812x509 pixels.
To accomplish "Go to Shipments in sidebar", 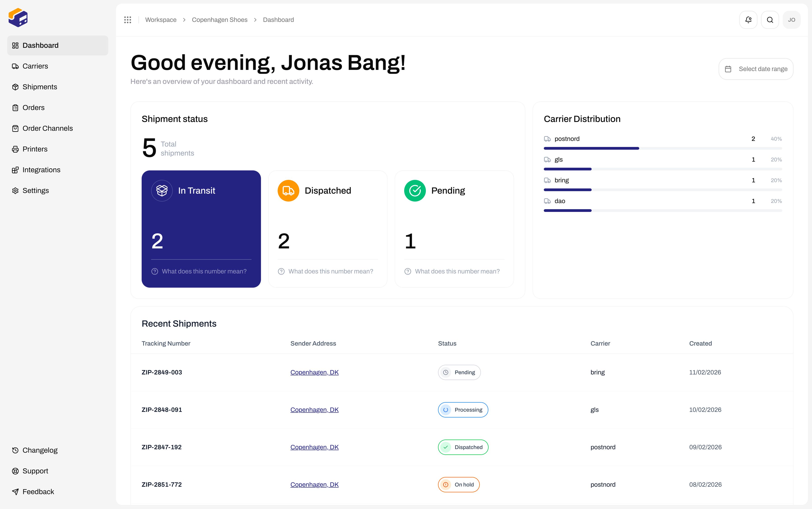I will [x=39, y=87].
